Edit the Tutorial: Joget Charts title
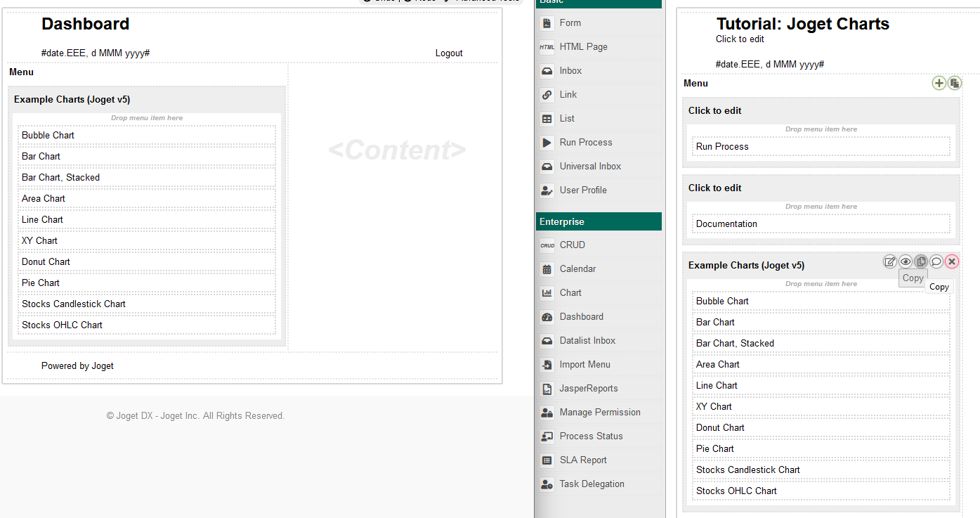This screenshot has height=518, width=980. point(802,24)
